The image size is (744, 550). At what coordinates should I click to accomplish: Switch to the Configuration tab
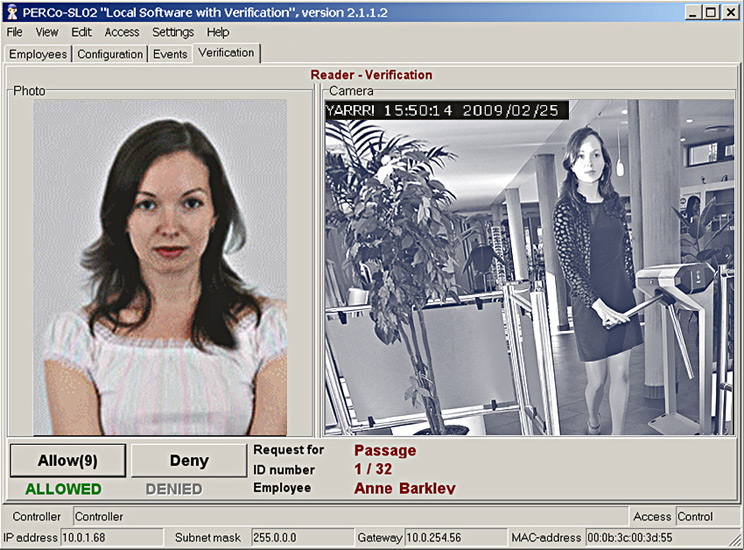pyautogui.click(x=110, y=54)
